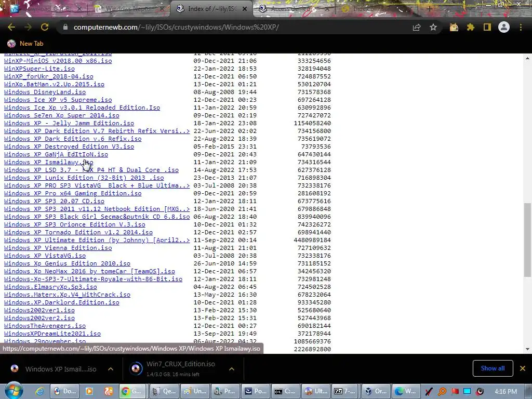Open Windows XP Vienna Edition.iso link
Viewport: 532px width, 399px height.
point(58,248)
